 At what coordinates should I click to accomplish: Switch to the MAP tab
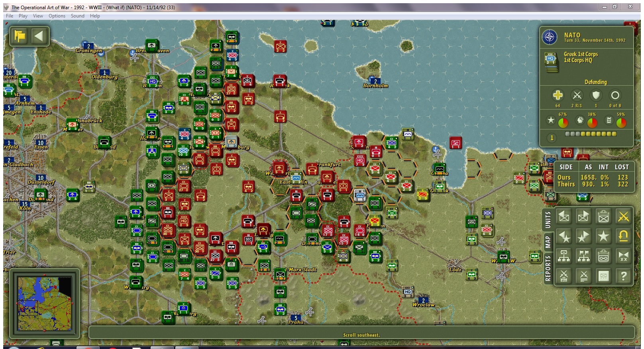click(548, 242)
